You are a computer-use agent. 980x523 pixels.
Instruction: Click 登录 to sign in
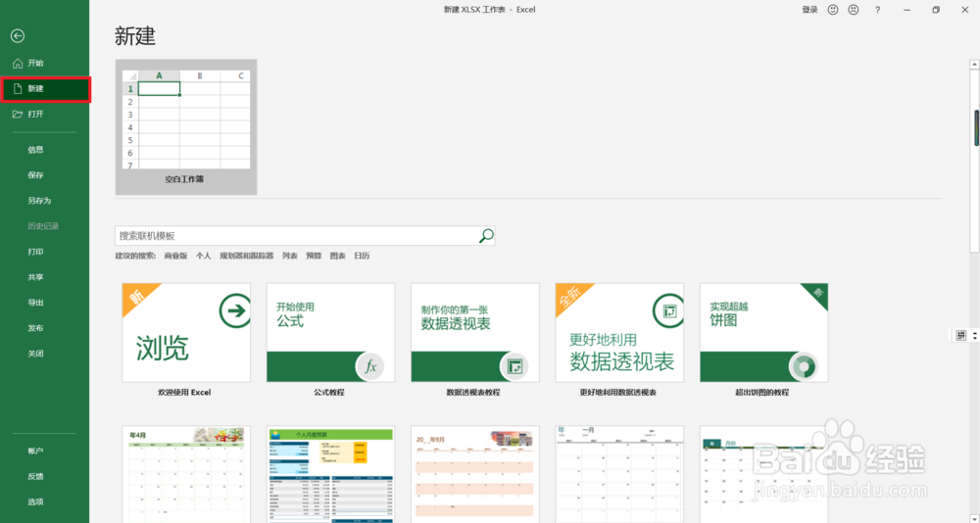pyautogui.click(x=810, y=10)
